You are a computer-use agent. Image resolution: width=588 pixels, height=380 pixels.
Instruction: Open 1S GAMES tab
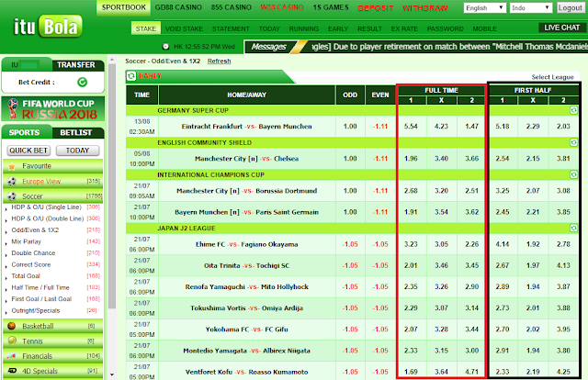click(331, 7)
